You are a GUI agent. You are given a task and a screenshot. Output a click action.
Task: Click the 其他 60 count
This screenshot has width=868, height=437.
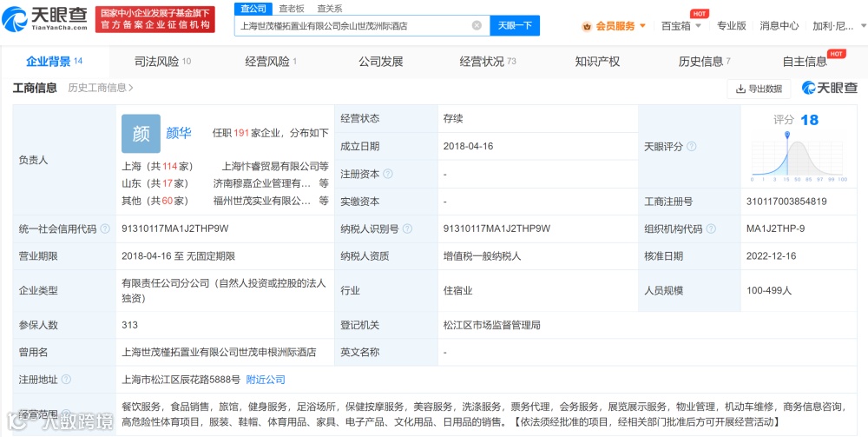tap(168, 201)
